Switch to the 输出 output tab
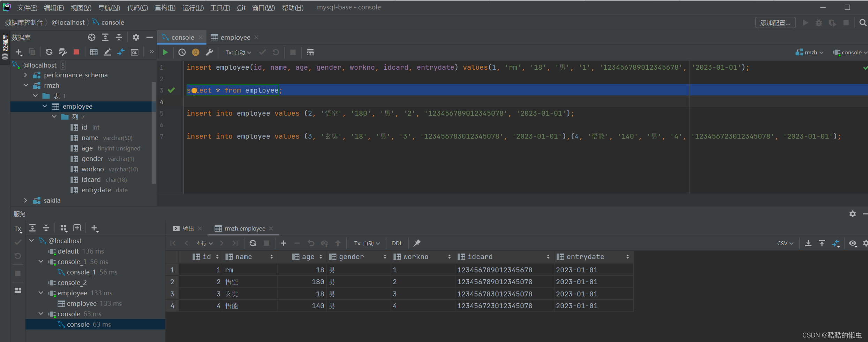This screenshot has height=342, width=868. [x=188, y=228]
